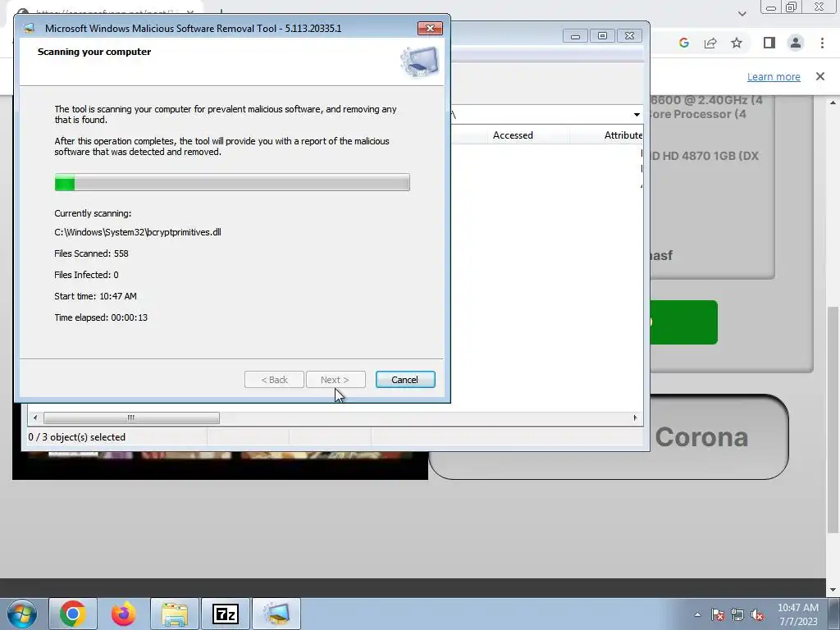The image size is (840, 630).
Task: Click 'Files Infected: 0' text
Action: (87, 275)
